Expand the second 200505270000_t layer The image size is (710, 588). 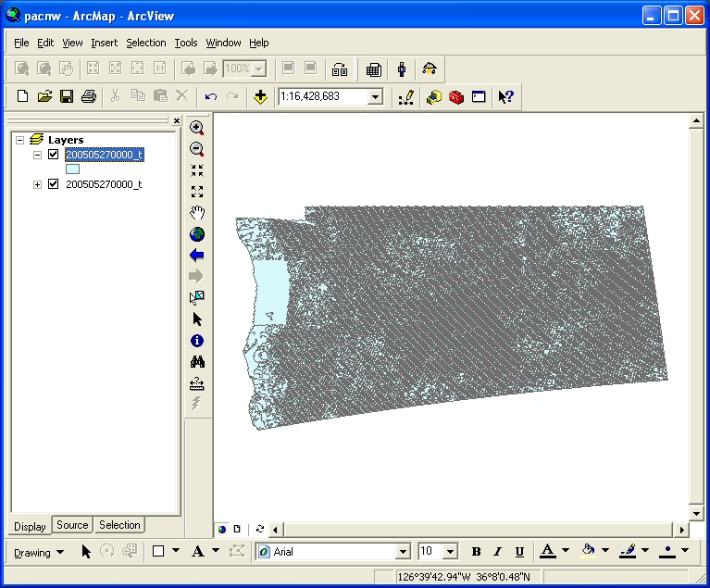[x=38, y=184]
